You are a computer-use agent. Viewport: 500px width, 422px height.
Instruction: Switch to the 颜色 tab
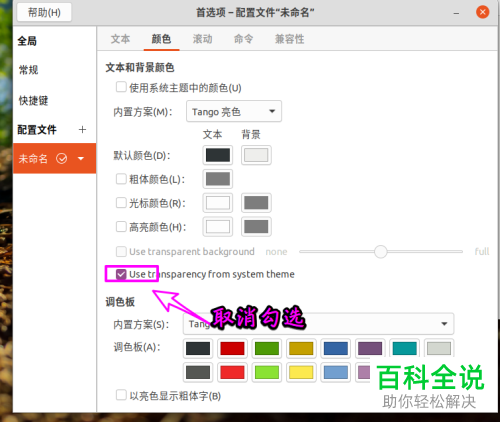[161, 39]
